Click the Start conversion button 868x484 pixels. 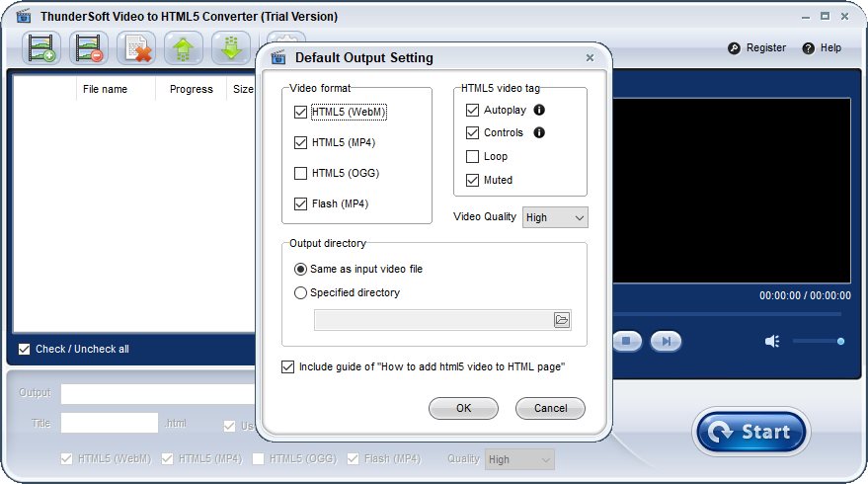coord(751,432)
